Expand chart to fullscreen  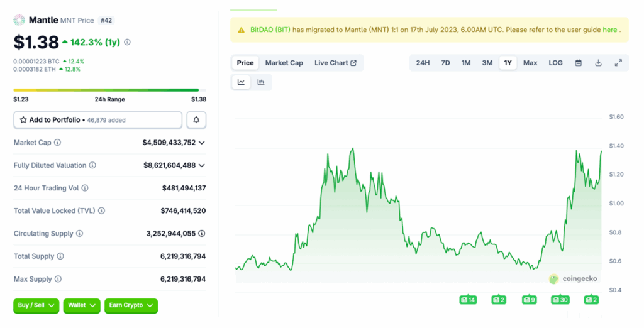[618, 63]
